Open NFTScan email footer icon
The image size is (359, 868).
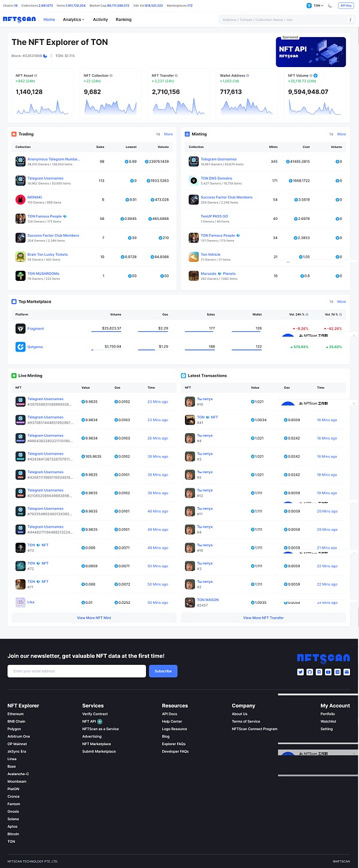click(347, 672)
